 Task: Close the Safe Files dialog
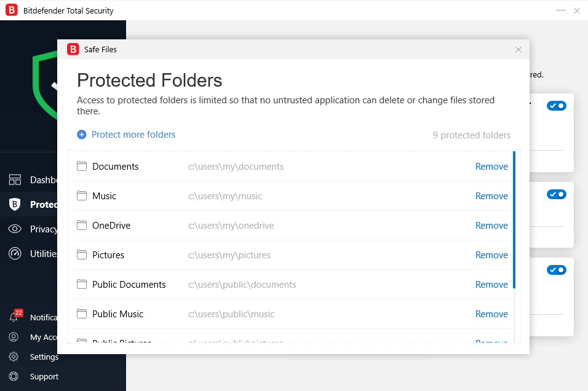click(518, 49)
